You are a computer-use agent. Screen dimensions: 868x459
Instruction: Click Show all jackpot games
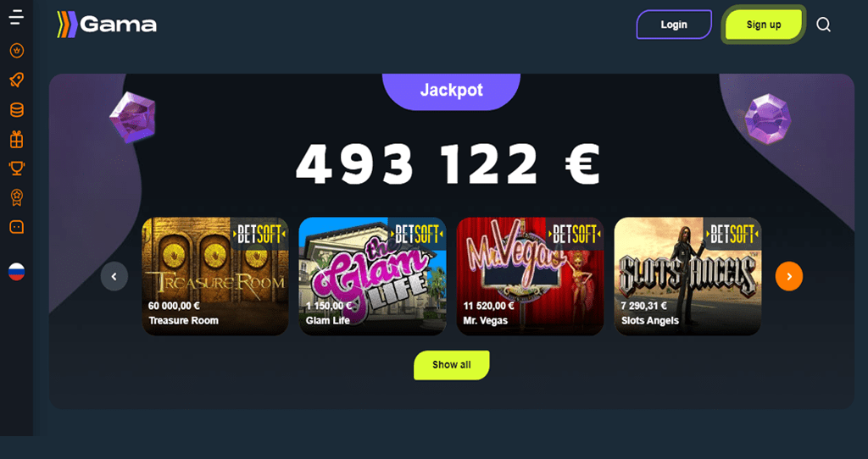(x=452, y=365)
